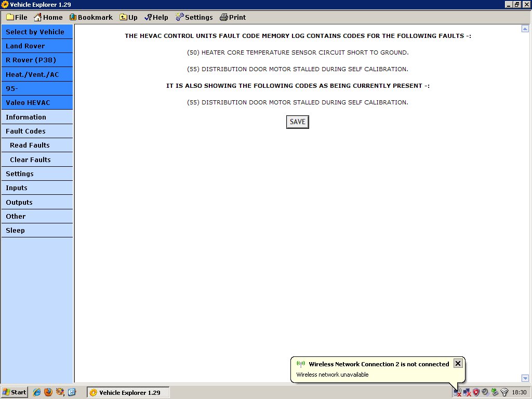The width and height of the screenshot is (532, 399).
Task: Open Inputs sidebar section
Action: click(37, 188)
